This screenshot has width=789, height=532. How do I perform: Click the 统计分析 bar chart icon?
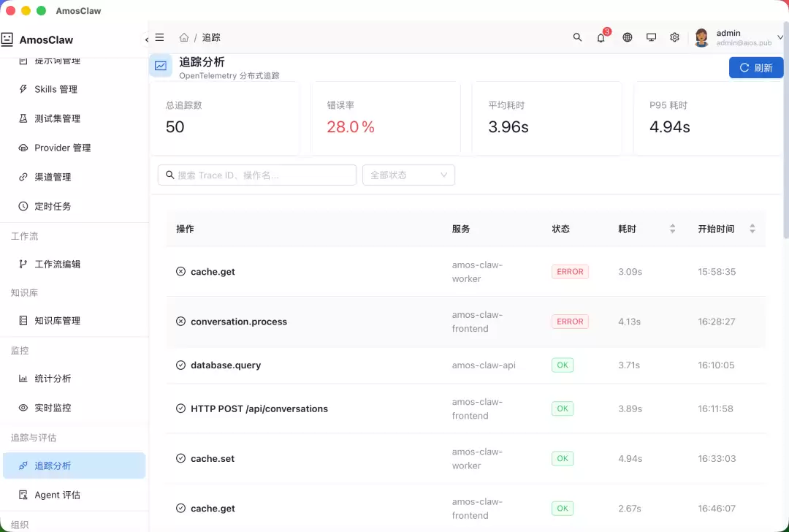pyautogui.click(x=23, y=378)
